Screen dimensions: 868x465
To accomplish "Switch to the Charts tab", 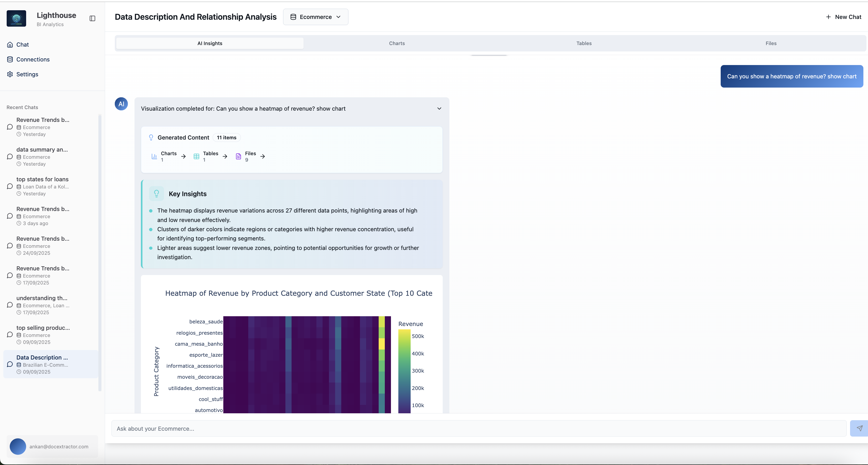I will click(397, 43).
